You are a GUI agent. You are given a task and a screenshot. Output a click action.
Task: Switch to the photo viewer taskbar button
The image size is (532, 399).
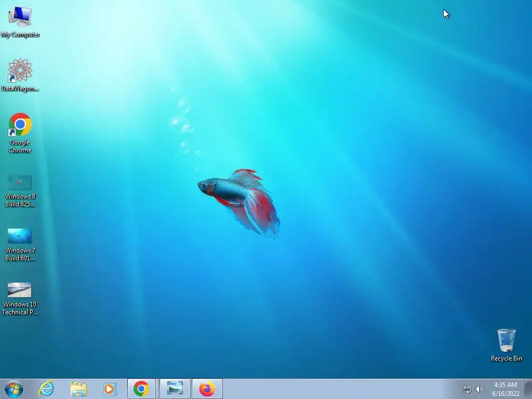tap(175, 389)
